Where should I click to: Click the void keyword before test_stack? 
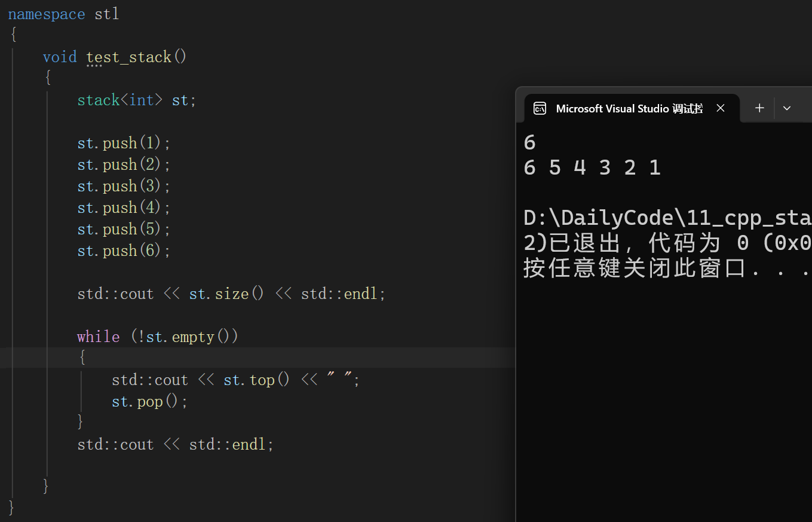[x=60, y=57]
